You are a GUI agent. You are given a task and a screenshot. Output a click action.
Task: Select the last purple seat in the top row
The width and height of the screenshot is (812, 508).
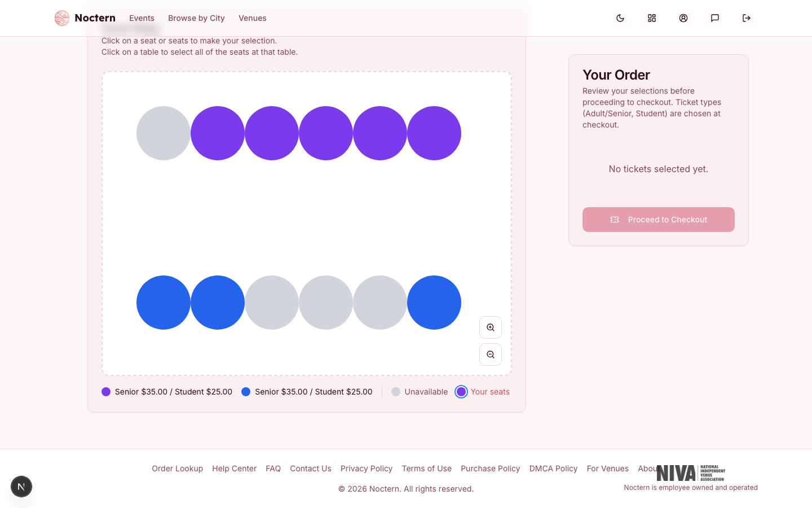[x=434, y=133]
